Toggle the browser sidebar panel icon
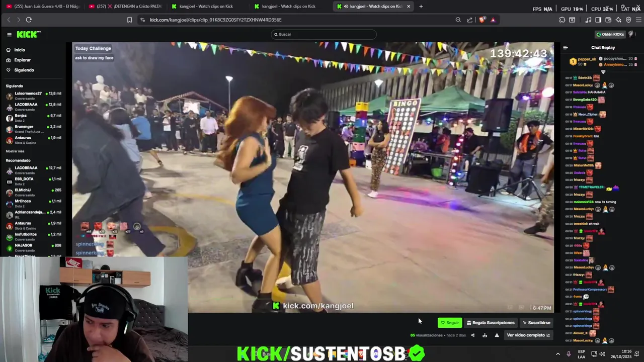Viewport: 644px width, 362px height. point(598,20)
